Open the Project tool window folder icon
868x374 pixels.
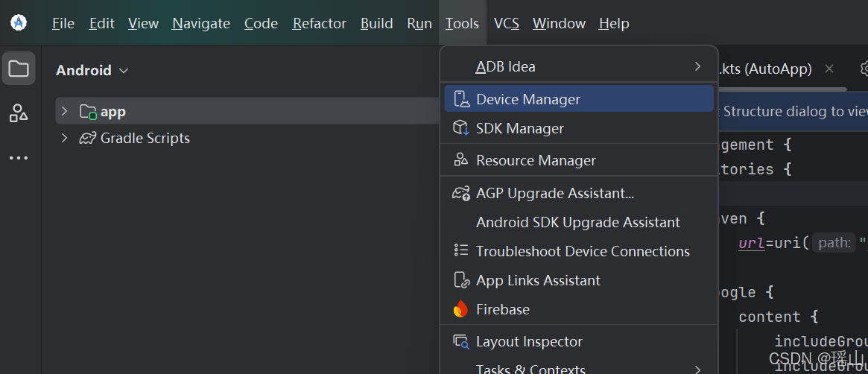point(19,69)
